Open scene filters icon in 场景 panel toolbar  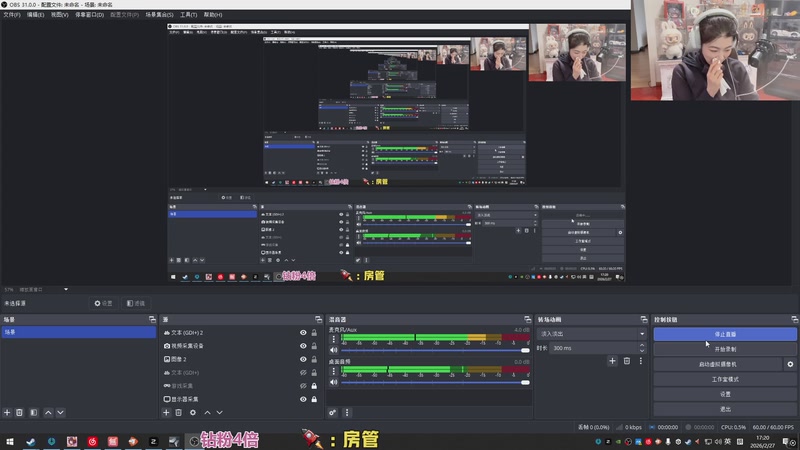pyautogui.click(x=34, y=412)
